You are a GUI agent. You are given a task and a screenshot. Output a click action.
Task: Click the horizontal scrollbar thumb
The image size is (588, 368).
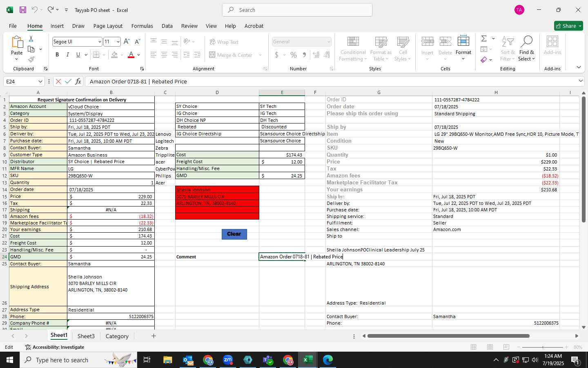[x=448, y=336]
